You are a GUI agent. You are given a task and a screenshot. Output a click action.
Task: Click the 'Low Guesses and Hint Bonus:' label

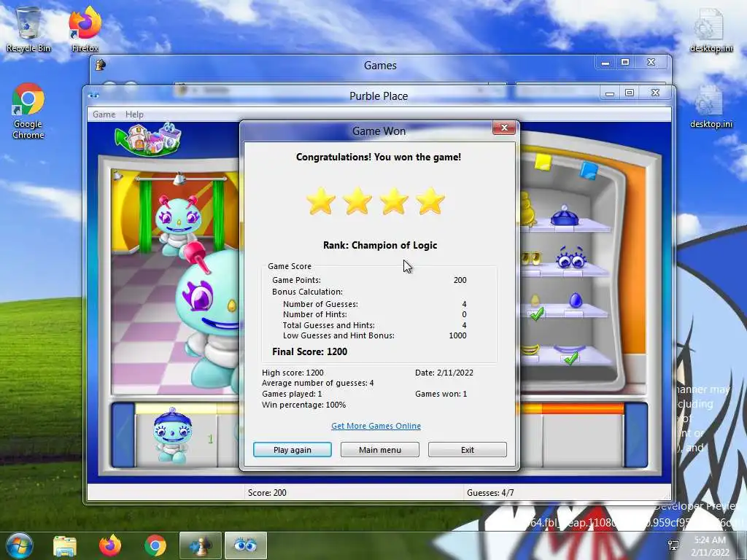338,335
